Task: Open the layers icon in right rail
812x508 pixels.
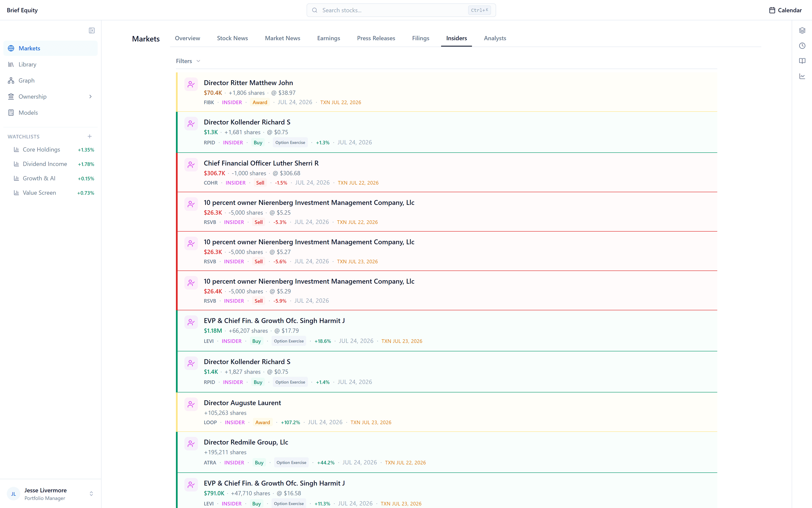Action: point(802,30)
